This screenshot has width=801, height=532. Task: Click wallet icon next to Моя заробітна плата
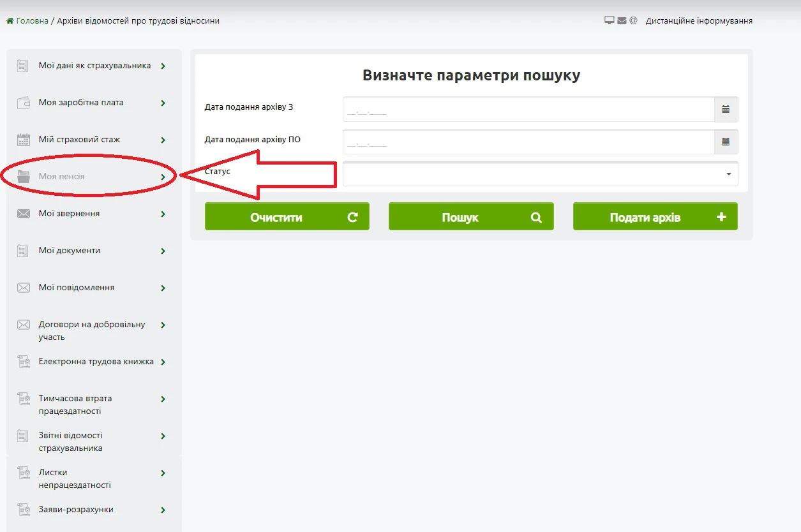click(x=24, y=103)
